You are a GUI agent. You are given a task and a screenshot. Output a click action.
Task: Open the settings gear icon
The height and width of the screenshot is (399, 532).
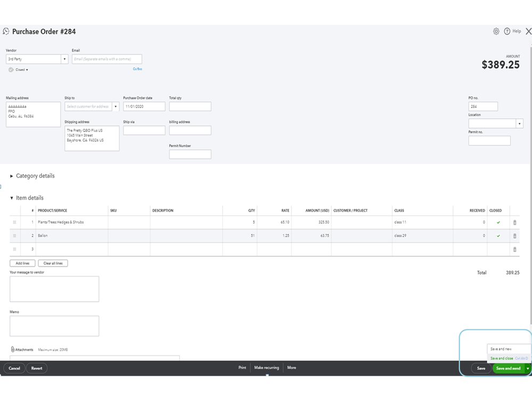[x=496, y=31]
